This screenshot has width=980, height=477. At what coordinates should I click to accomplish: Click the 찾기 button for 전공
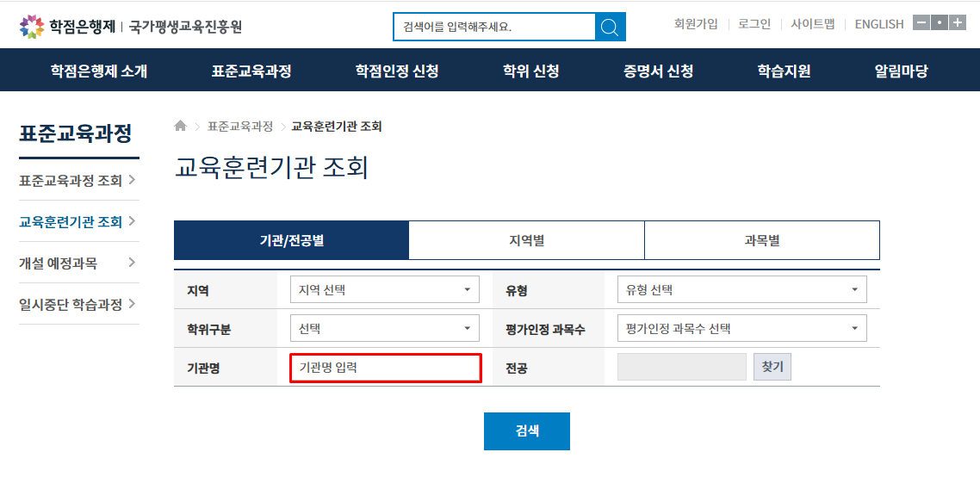coord(772,367)
